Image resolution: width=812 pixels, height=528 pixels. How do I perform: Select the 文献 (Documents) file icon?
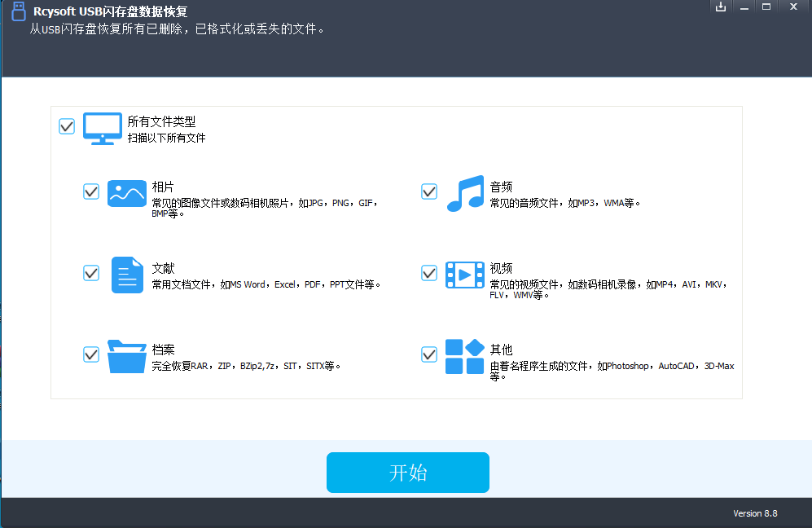click(x=127, y=275)
